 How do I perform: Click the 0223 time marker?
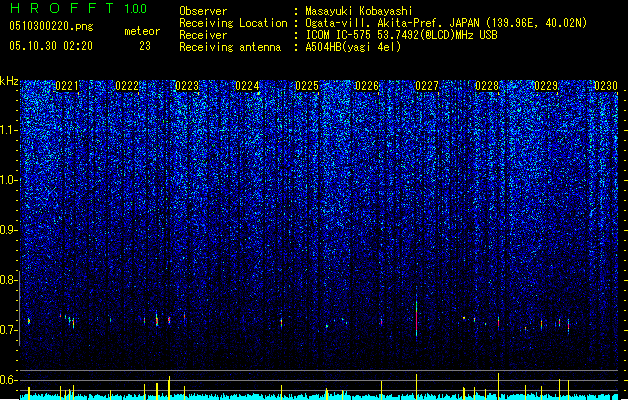[187, 86]
